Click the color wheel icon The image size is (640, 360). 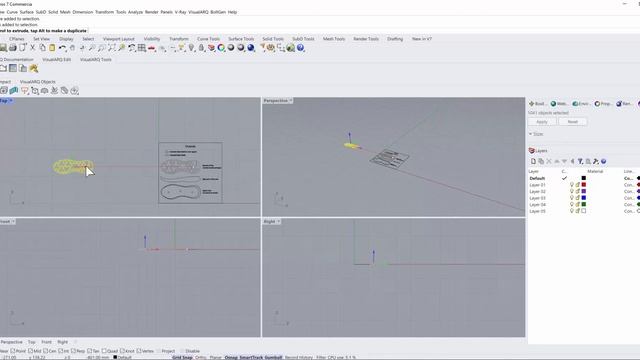click(221, 48)
